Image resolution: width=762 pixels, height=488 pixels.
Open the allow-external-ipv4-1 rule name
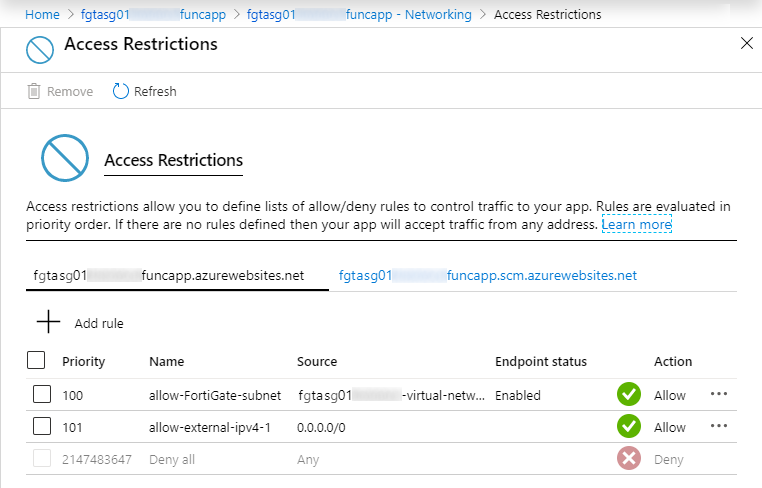[x=210, y=427]
